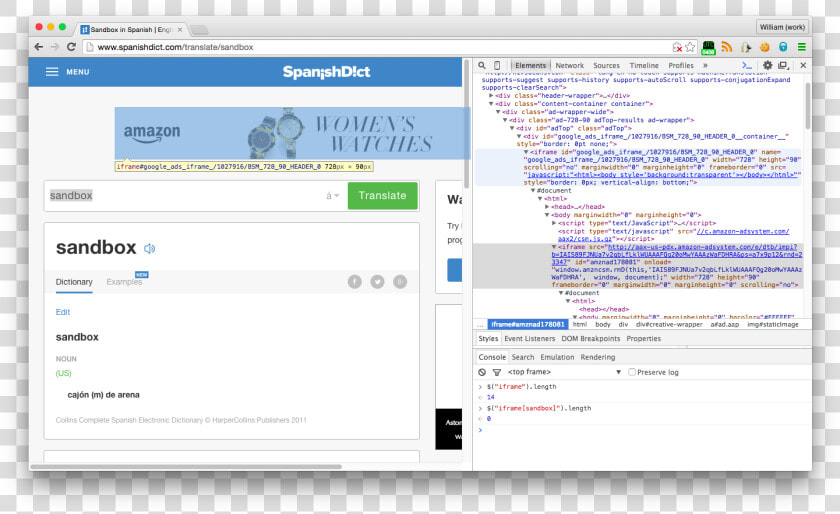Click the DevTools dock-side icon
This screenshot has height=514, width=840.
click(x=783, y=65)
